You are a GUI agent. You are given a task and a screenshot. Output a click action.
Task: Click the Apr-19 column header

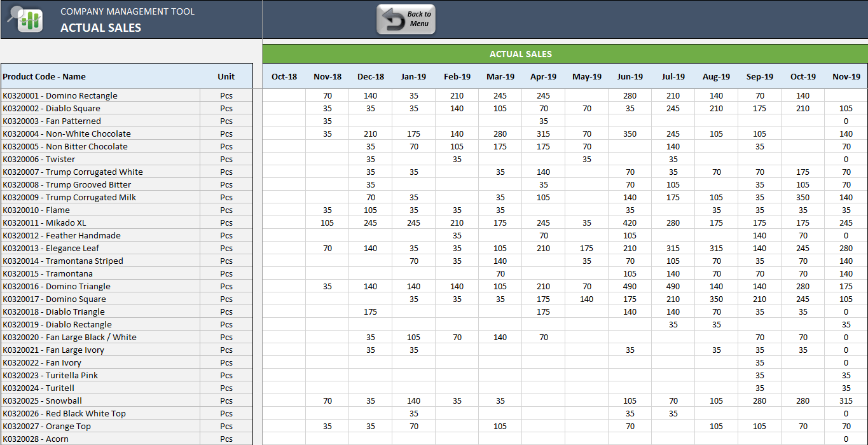coord(544,76)
